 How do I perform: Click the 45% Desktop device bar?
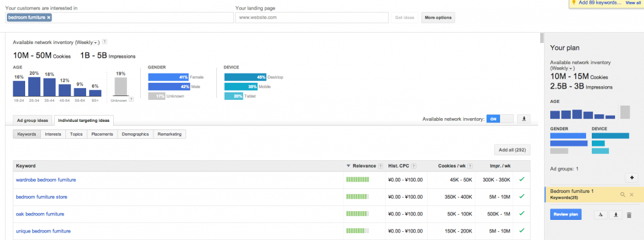[245, 77]
